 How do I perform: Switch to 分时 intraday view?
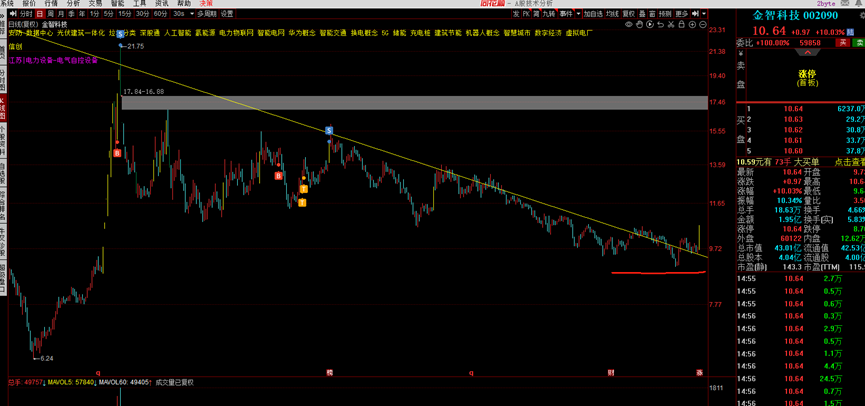pyautogui.click(x=25, y=14)
